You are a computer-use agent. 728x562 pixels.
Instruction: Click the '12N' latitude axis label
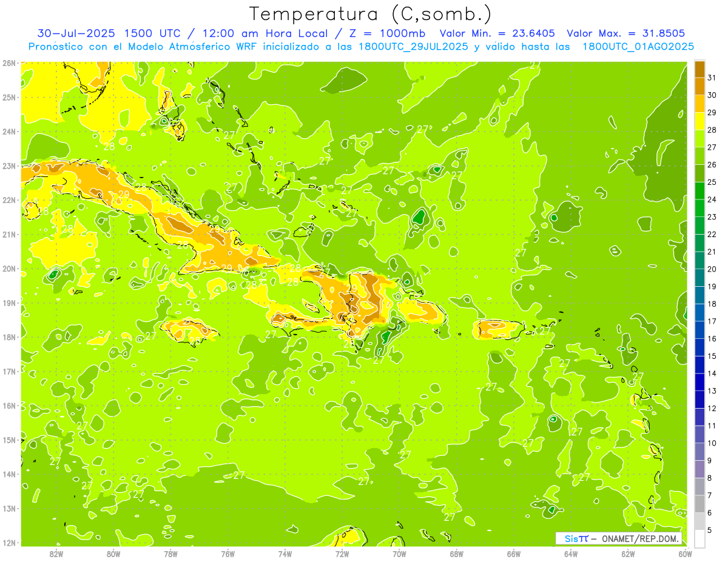click(9, 543)
